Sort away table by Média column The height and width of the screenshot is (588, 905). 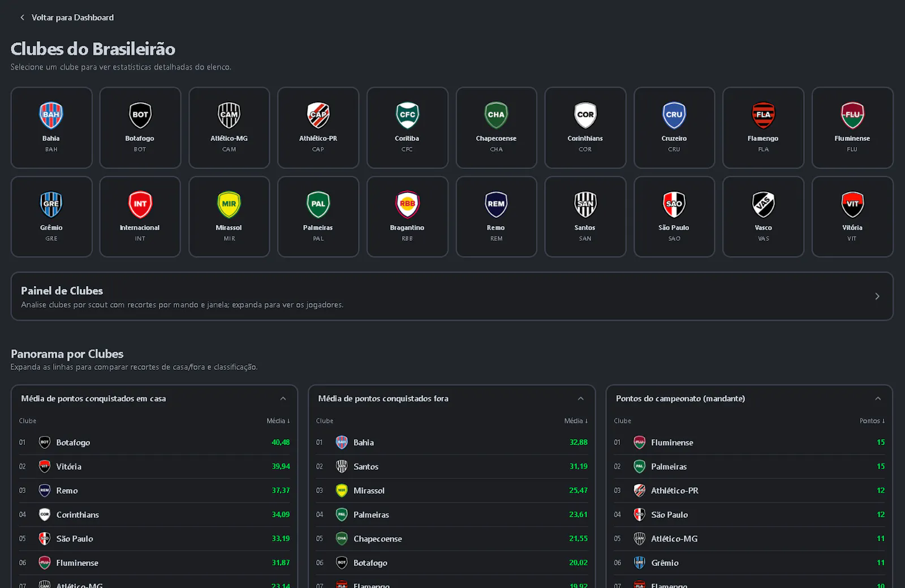pyautogui.click(x=576, y=421)
